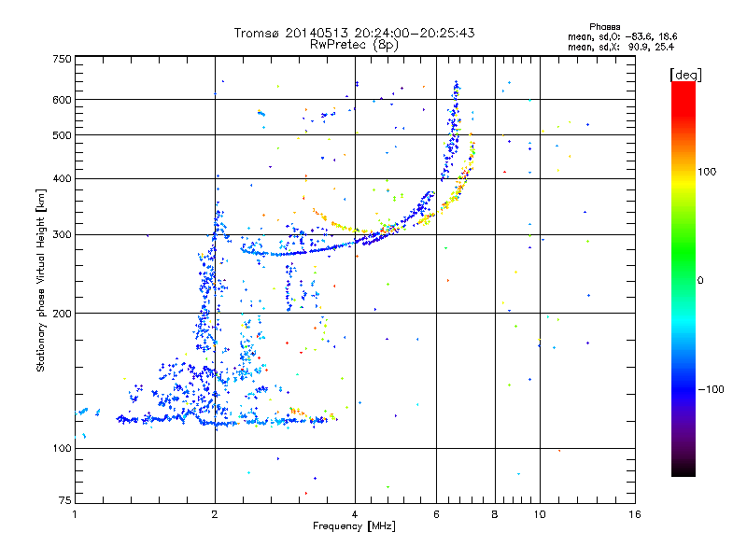Click the y-axis tick label "75"
Screen dimensions: 747x560
(65, 500)
